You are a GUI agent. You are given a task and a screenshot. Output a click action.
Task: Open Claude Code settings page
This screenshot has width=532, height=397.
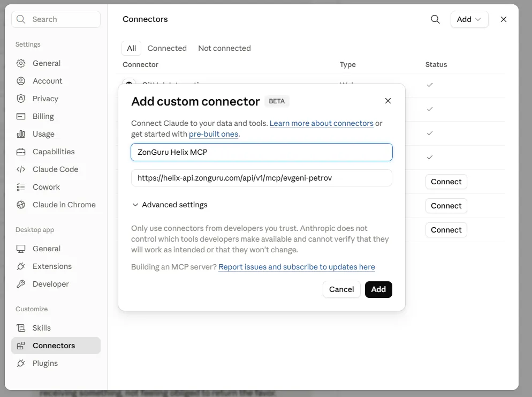(56, 169)
